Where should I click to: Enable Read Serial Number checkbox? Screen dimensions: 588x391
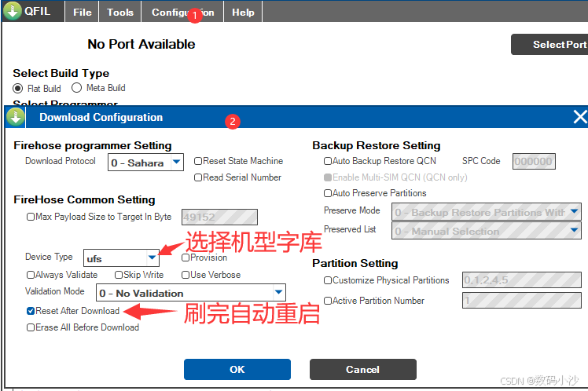pos(198,177)
